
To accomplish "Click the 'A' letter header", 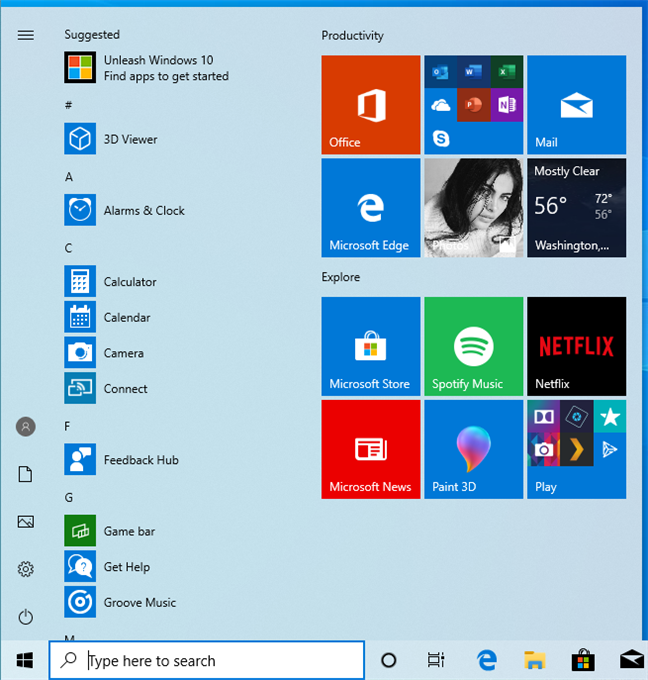I will [x=69, y=177].
